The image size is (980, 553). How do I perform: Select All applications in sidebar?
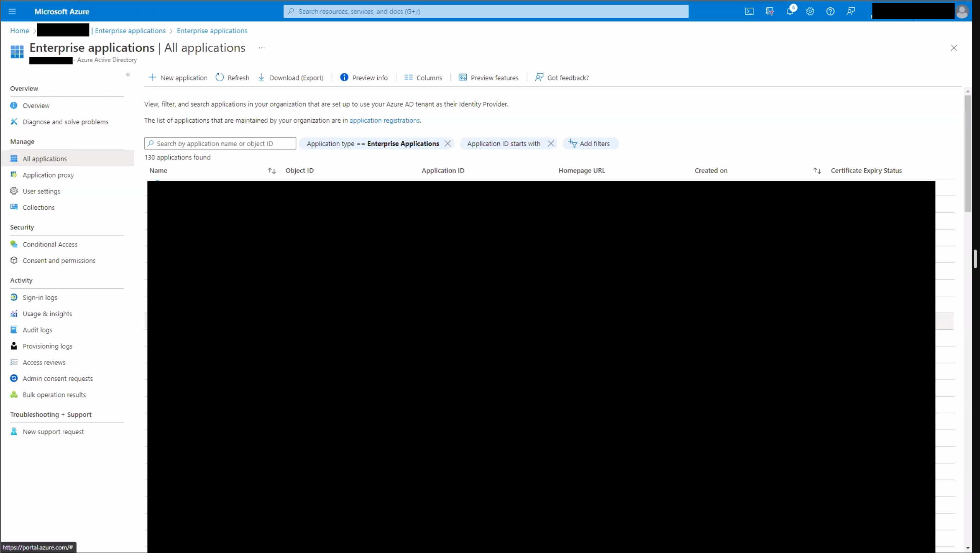tap(67, 159)
